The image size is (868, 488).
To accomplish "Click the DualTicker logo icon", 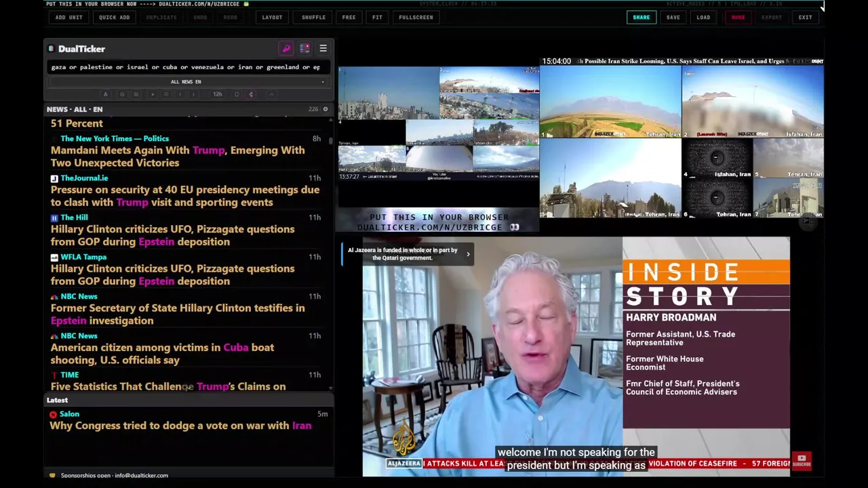I will 51,49.
